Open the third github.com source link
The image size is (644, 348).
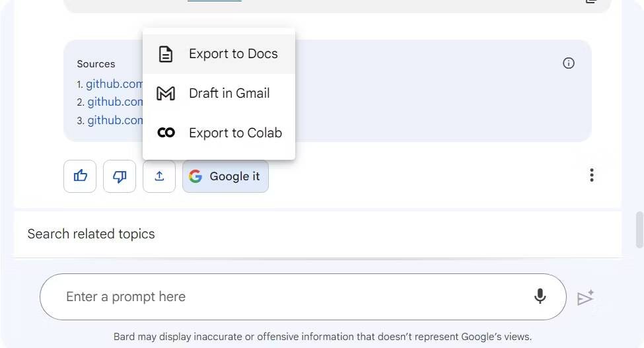[x=114, y=120]
